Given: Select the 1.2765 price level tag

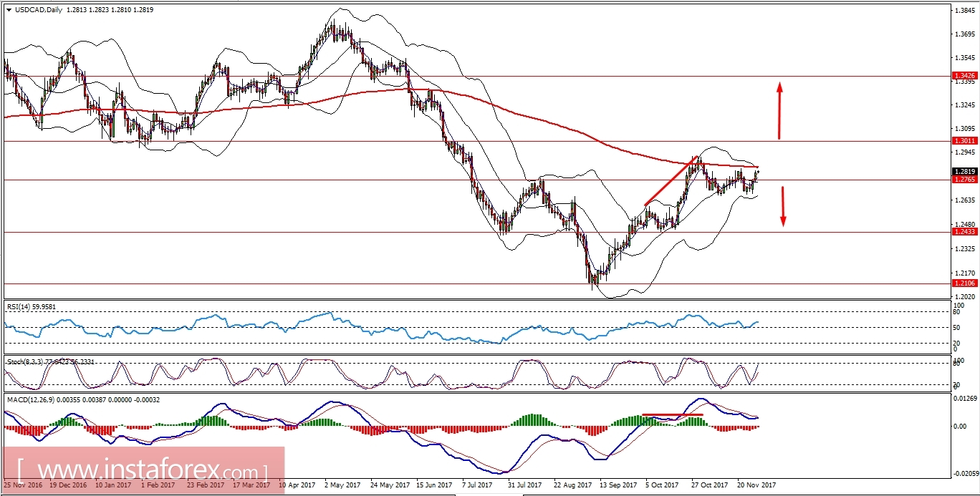Looking at the screenshot, I should click(963, 180).
